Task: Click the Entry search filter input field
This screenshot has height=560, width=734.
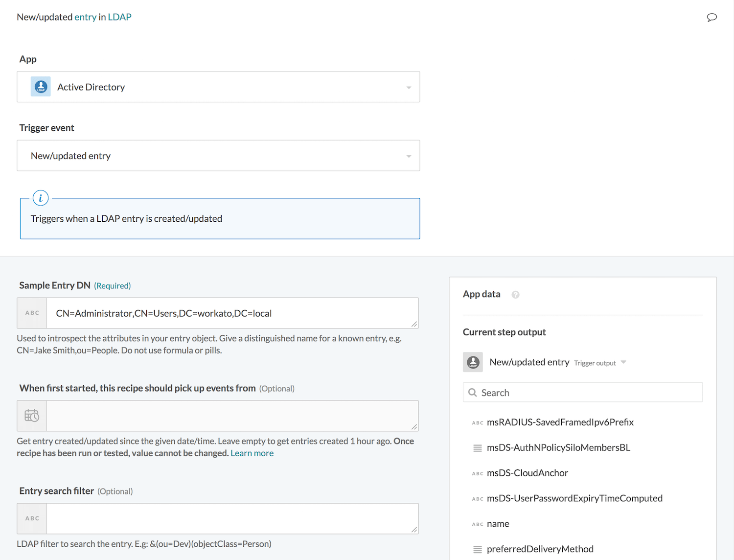Action: coord(232,518)
